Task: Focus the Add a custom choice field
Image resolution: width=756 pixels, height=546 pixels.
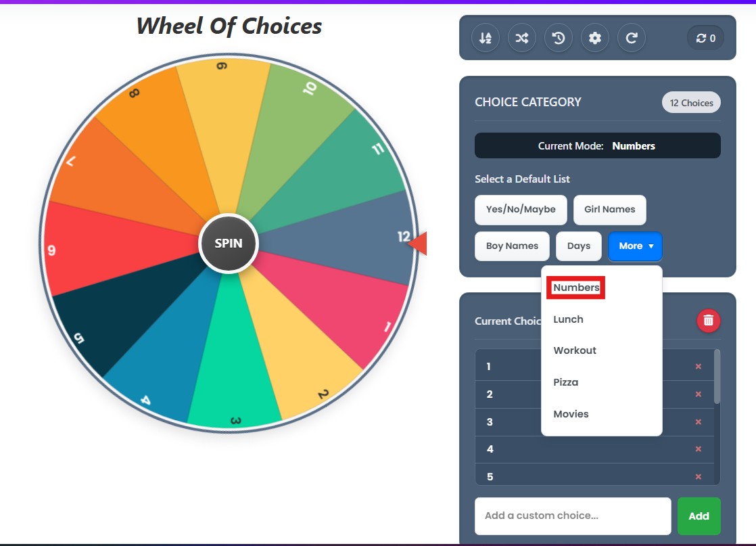Action: click(573, 516)
